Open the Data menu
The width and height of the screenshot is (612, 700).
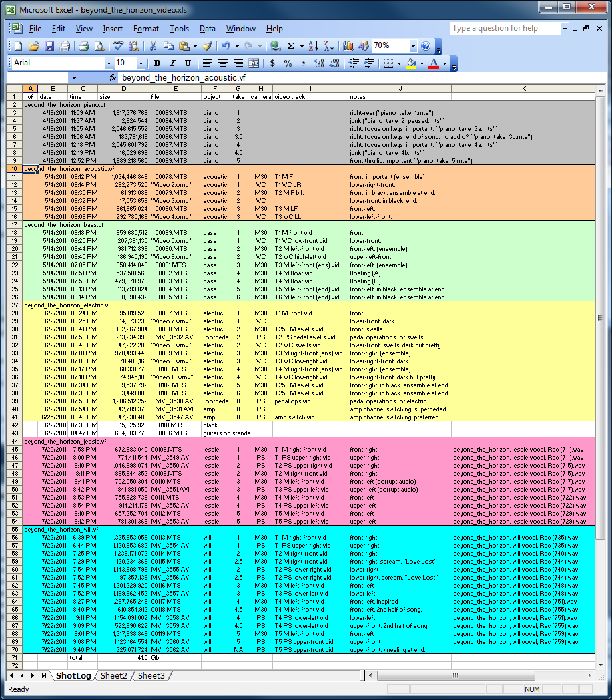208,29
